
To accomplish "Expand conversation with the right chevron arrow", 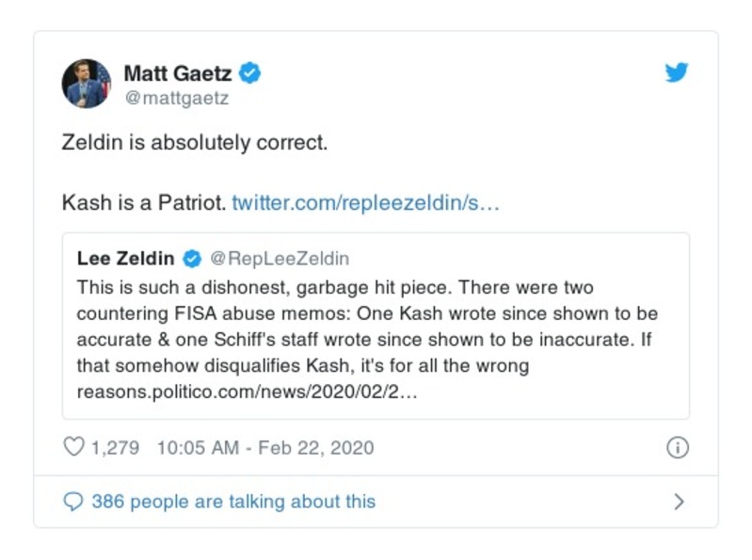I will click(x=679, y=502).
